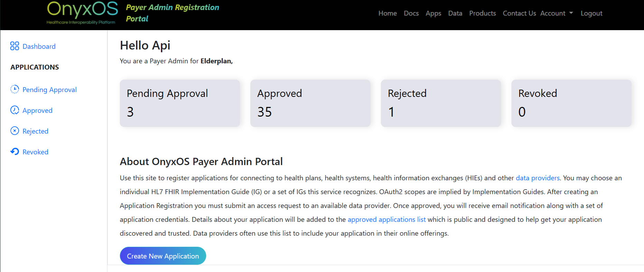Expand the Account dropdown menu
644x272 pixels.
[x=556, y=13]
